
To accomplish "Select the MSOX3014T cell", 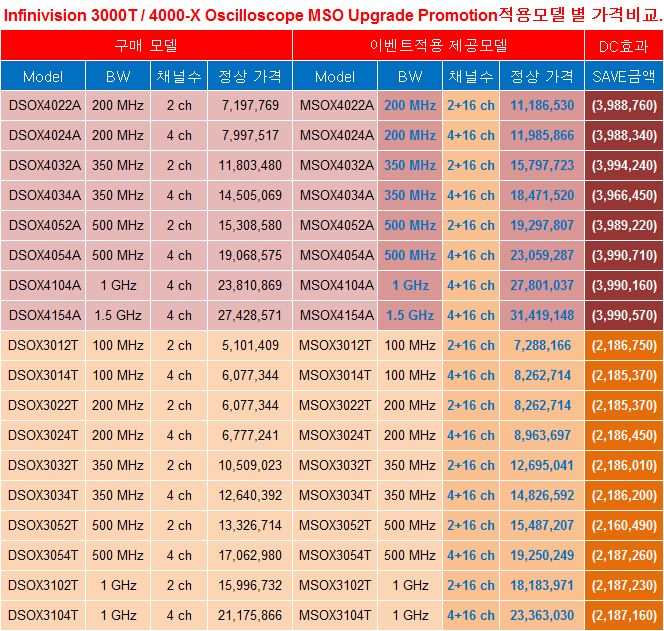I will tap(335, 376).
